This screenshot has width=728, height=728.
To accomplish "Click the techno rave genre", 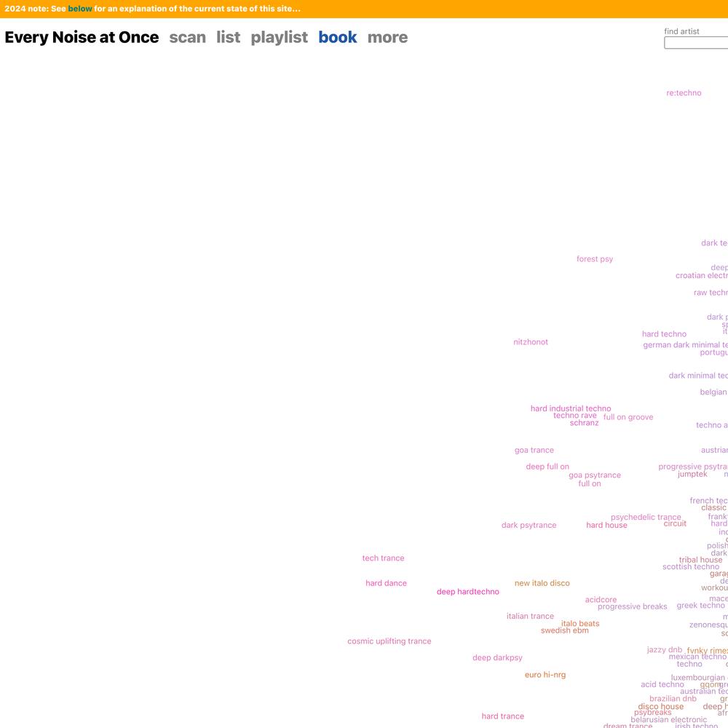I will [x=575, y=416].
